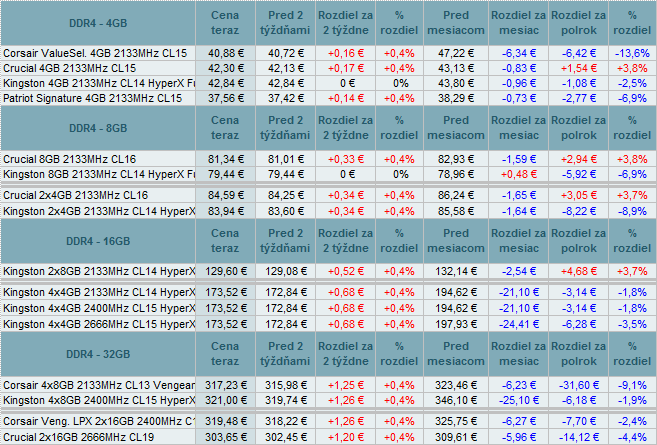657x445 pixels.
Task: Click Rozdiel za polrok header in DDR4 - 16GB section
Action: tap(579, 241)
